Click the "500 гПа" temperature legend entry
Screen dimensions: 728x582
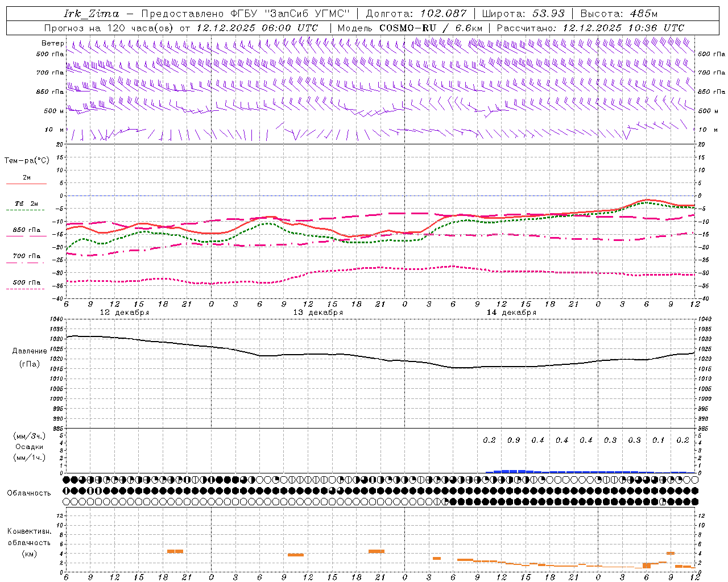27,282
